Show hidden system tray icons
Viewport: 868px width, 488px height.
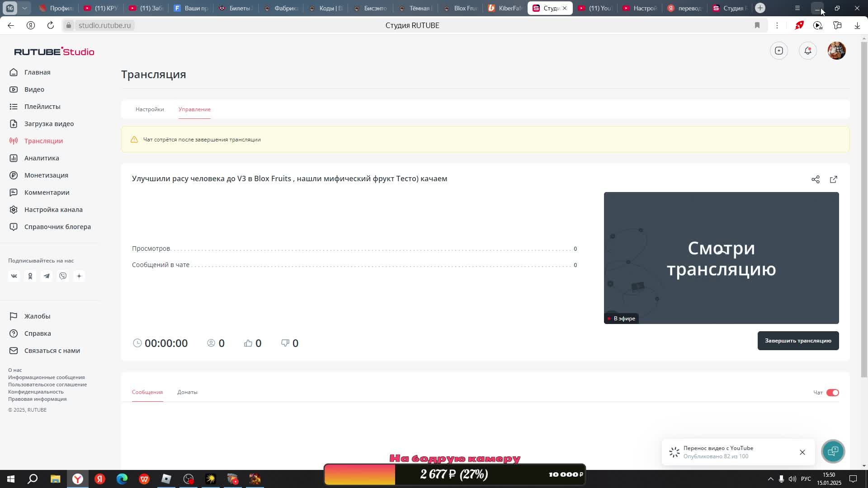(x=770, y=479)
